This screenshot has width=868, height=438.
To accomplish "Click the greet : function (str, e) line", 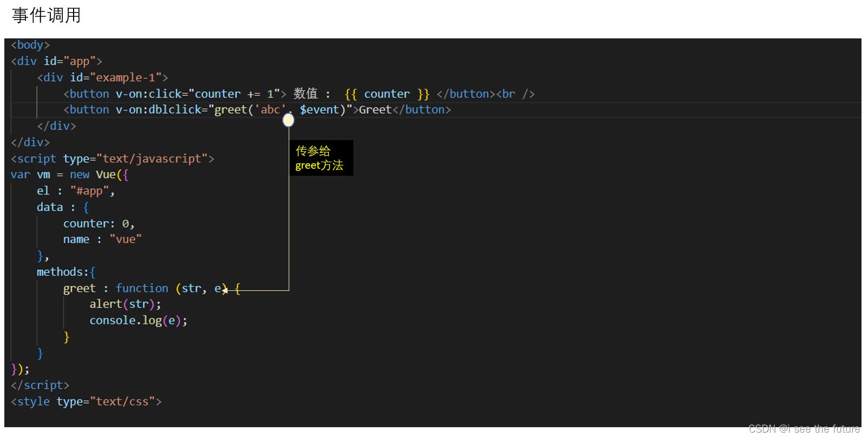I will pyautogui.click(x=152, y=288).
